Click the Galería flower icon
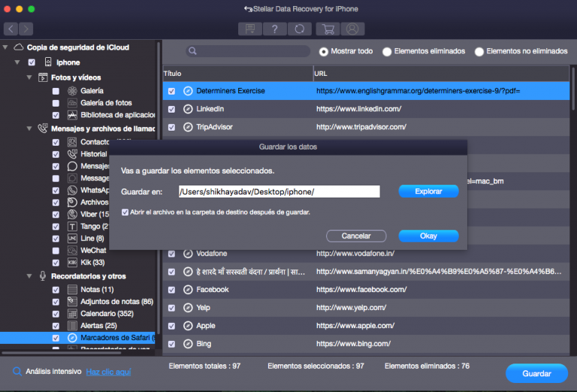Image resolution: width=577 pixels, height=392 pixels. click(72, 90)
